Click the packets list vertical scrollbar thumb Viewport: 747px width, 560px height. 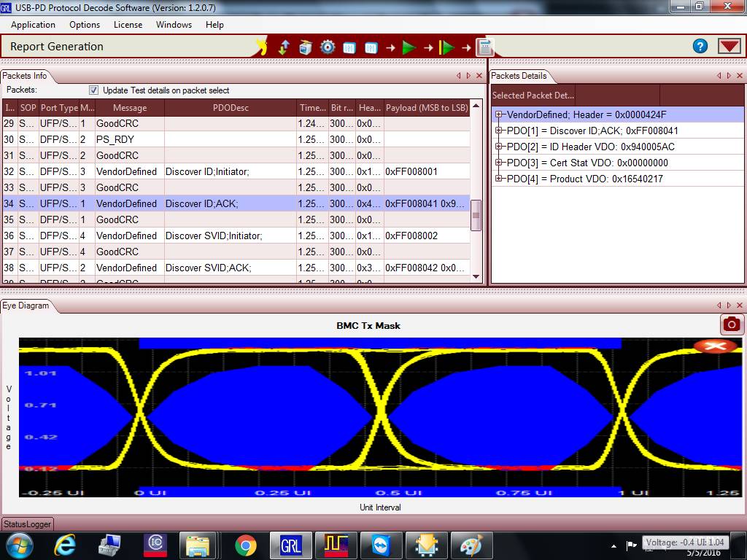click(476, 215)
